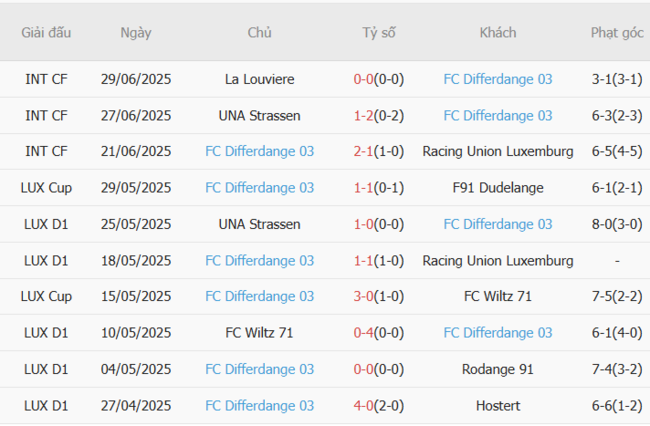Viewport: 650px width, 426px height.
Task: Open the Rodange 91 team link
Action: point(497,370)
